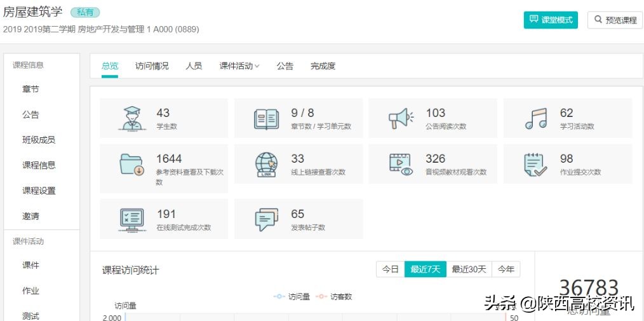Click the 9 / 8 chapters count
Viewport: 644px width, 321px height.
302,113
